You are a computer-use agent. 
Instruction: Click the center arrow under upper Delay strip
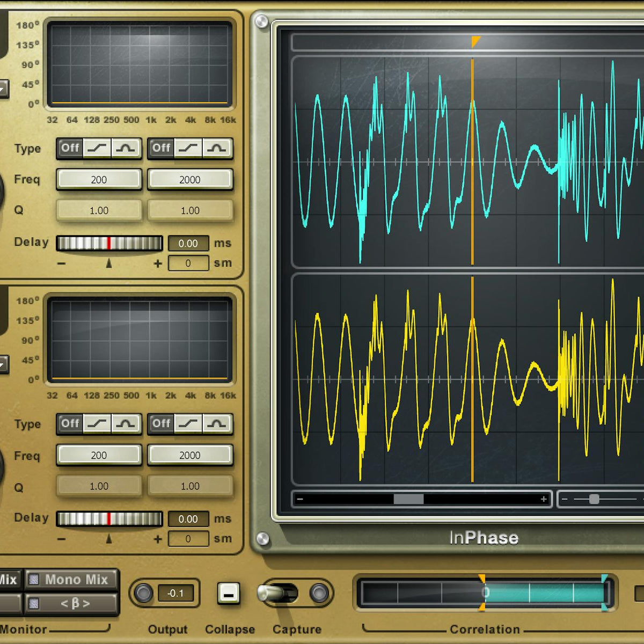(x=109, y=263)
